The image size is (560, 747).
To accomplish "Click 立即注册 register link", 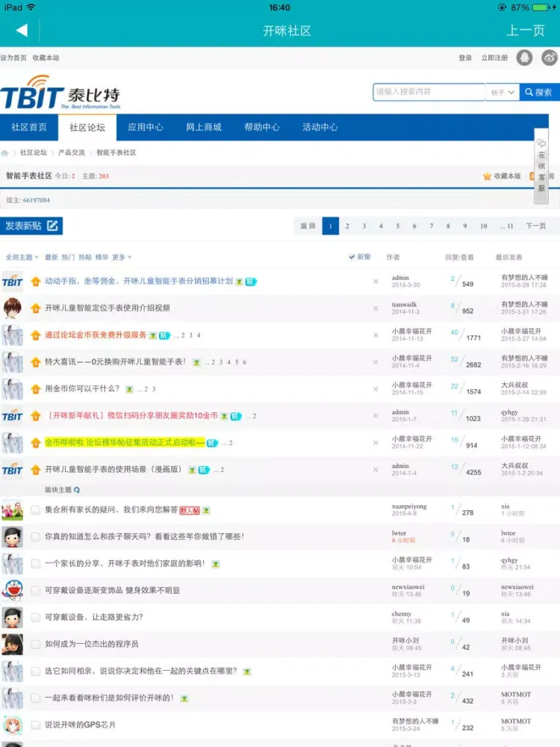I will pyautogui.click(x=494, y=58).
